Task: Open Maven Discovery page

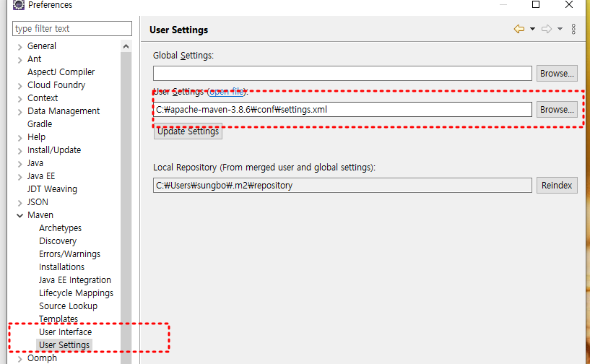Action: click(x=58, y=241)
